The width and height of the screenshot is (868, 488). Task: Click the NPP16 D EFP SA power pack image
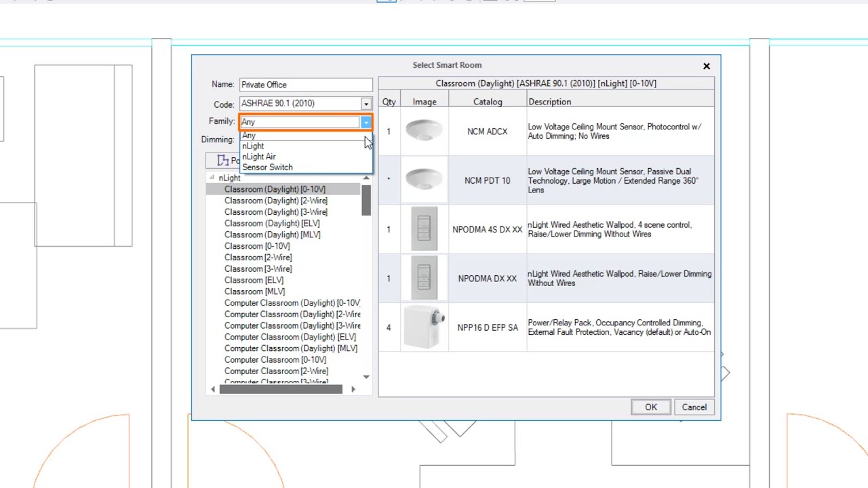point(425,327)
